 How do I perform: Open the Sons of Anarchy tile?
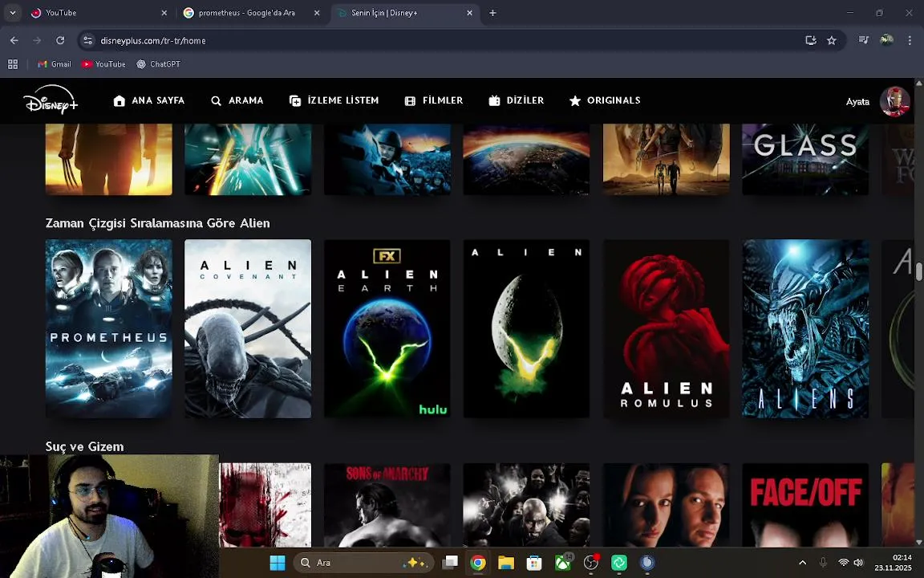click(387, 505)
